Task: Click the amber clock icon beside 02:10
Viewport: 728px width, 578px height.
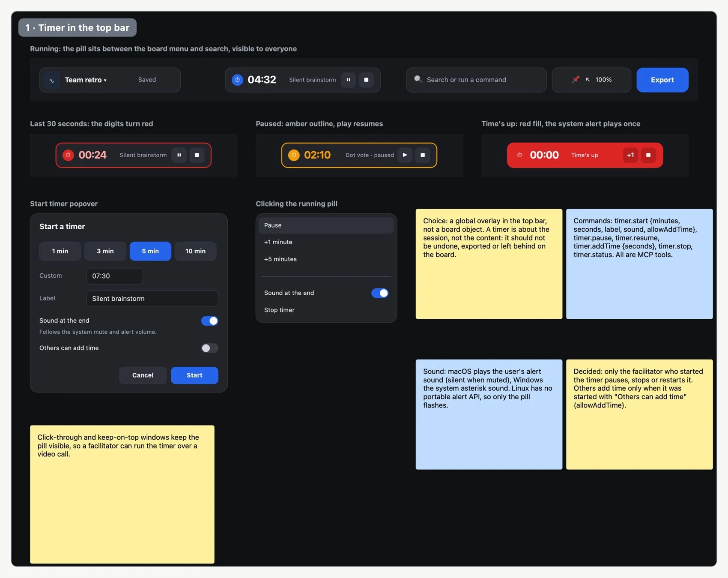Action: coord(294,155)
